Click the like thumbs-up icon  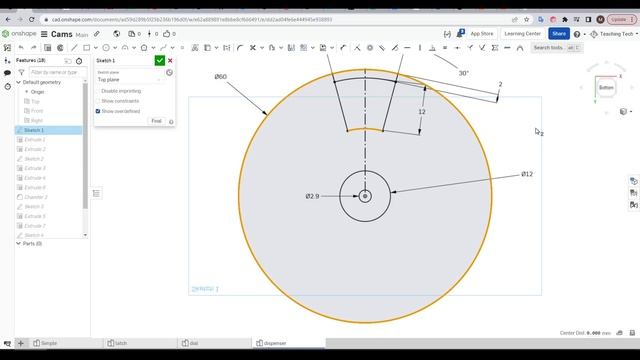coord(167,34)
